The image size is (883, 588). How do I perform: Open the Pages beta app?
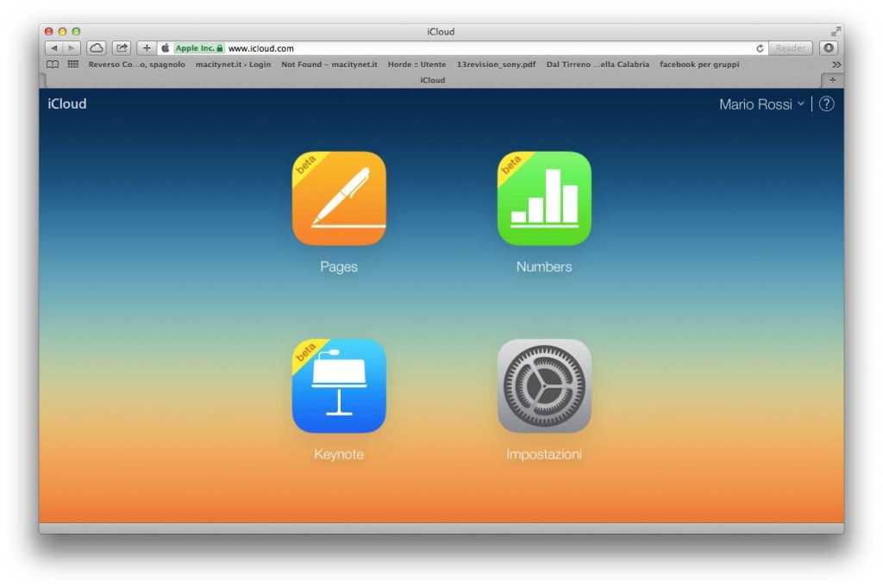(338, 198)
